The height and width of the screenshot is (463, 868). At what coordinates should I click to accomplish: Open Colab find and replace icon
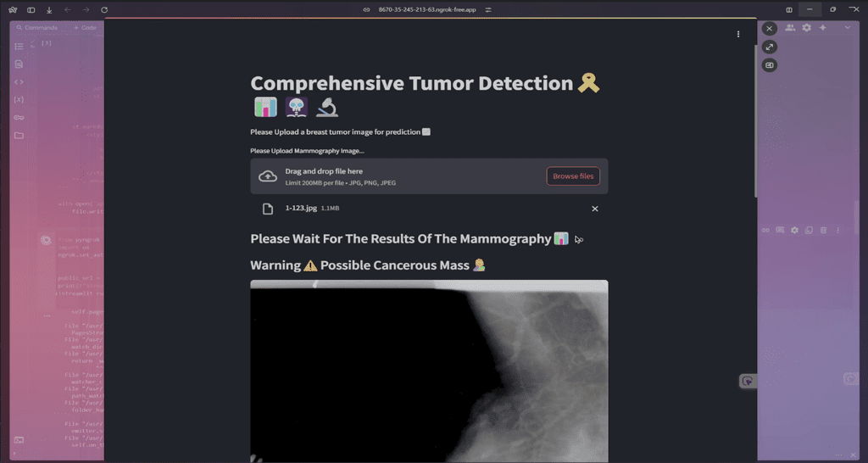(19, 64)
